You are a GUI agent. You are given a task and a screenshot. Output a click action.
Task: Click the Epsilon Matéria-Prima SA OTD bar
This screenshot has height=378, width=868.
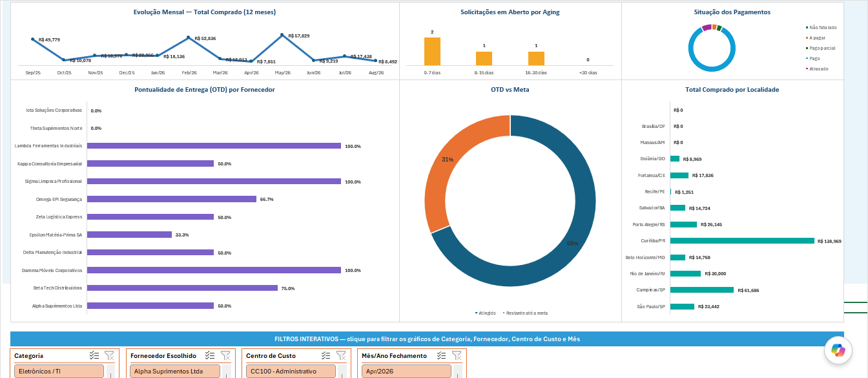(129, 235)
